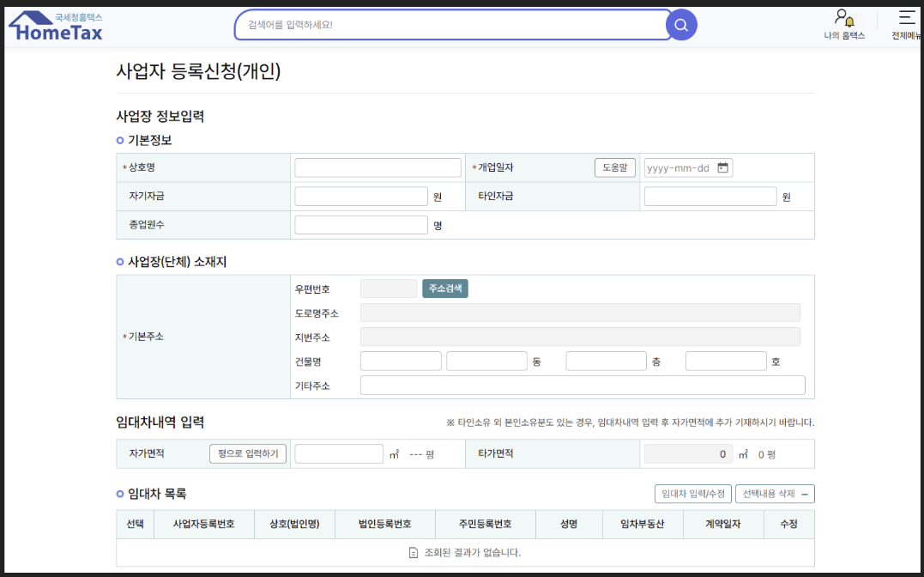Click the 선택 column header in 임대차 목록
924x577 pixels.
pyautogui.click(x=135, y=524)
